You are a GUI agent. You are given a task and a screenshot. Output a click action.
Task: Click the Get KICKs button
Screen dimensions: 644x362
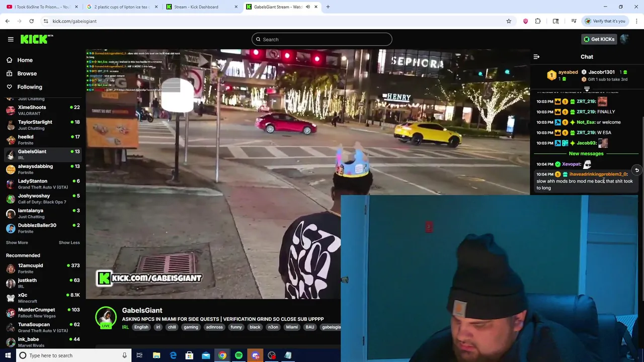tap(599, 39)
